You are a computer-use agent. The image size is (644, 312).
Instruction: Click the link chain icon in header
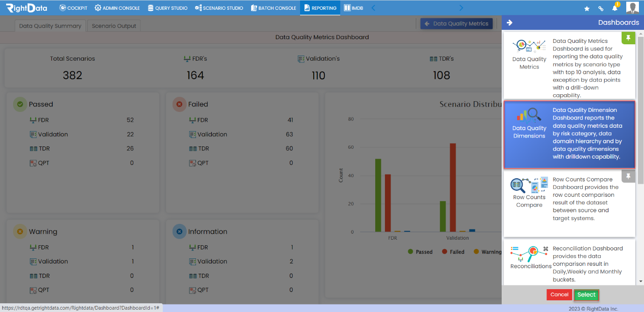click(601, 8)
